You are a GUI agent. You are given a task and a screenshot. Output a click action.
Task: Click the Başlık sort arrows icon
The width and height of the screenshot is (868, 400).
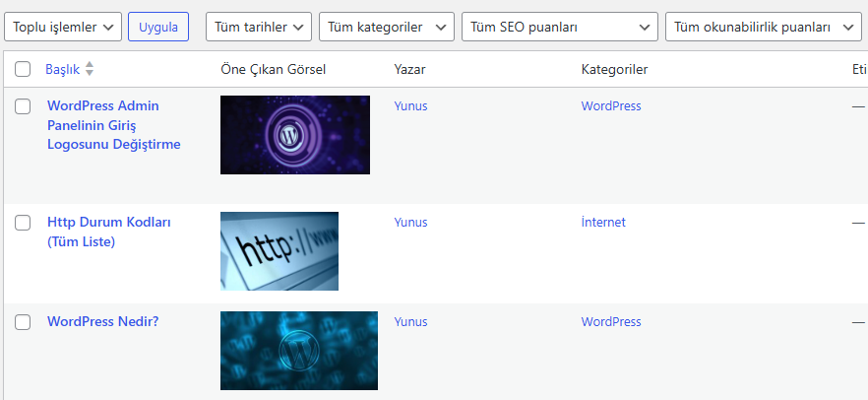[x=90, y=69]
